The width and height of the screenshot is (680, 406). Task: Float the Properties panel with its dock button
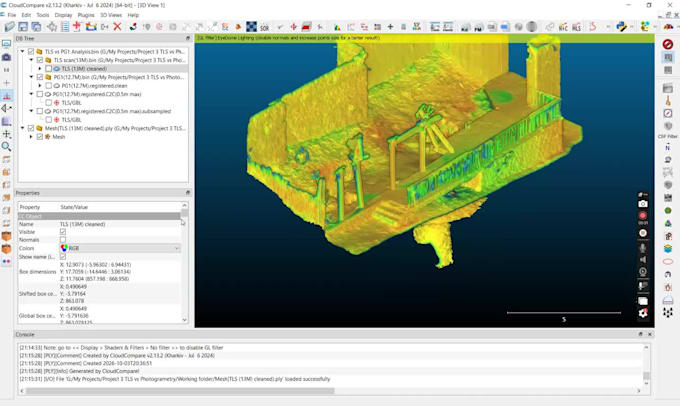[x=187, y=193]
